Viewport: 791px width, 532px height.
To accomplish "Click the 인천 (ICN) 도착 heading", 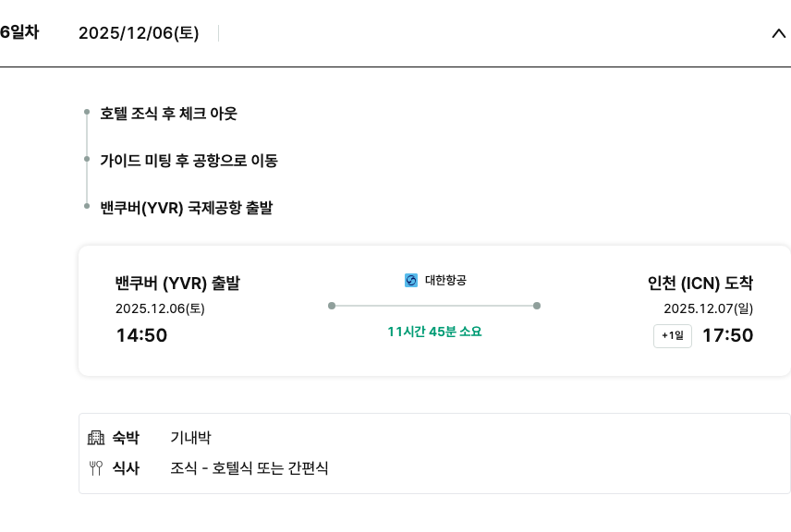I will pos(700,283).
